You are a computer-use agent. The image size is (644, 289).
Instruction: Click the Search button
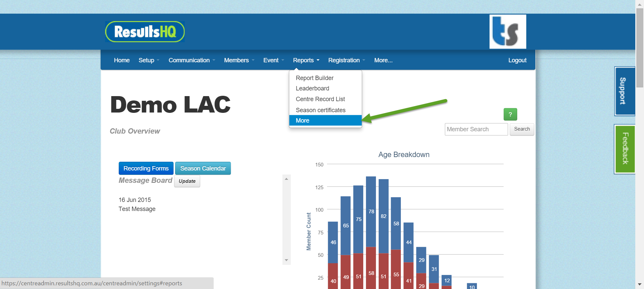[x=522, y=129]
